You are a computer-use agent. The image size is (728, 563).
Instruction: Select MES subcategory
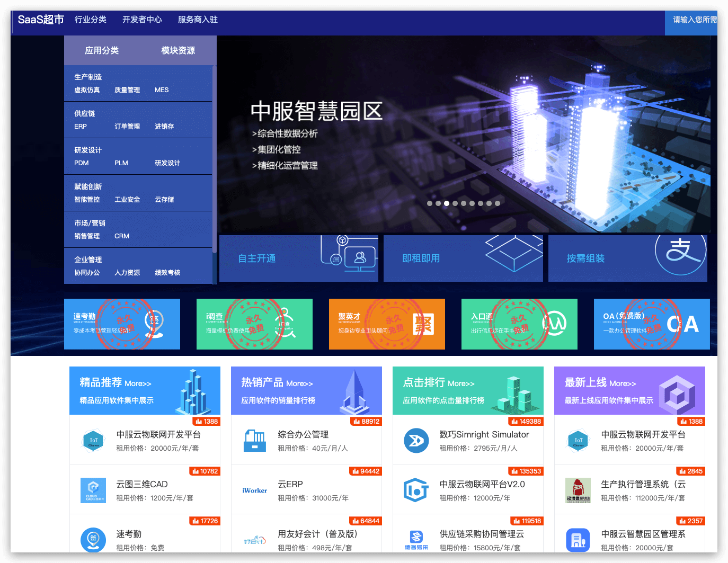tap(162, 90)
